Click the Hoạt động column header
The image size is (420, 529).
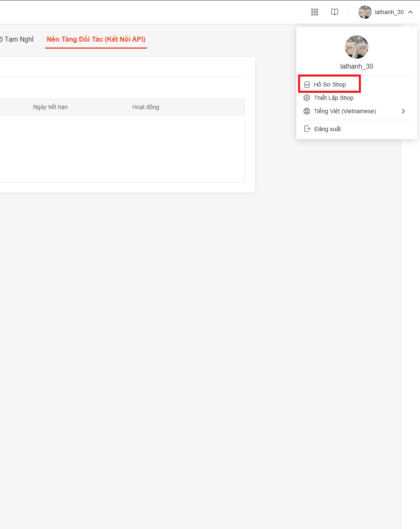pos(146,107)
